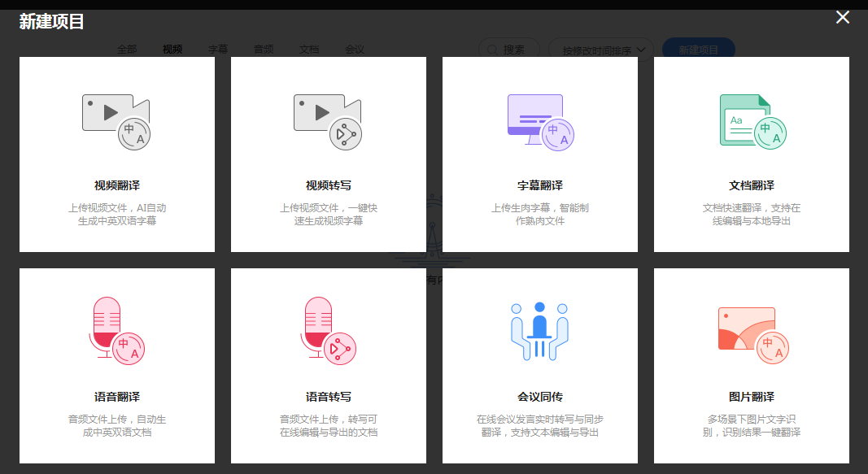Click description 多场景下图片文字识别
868x474 pixels.
tap(751, 425)
